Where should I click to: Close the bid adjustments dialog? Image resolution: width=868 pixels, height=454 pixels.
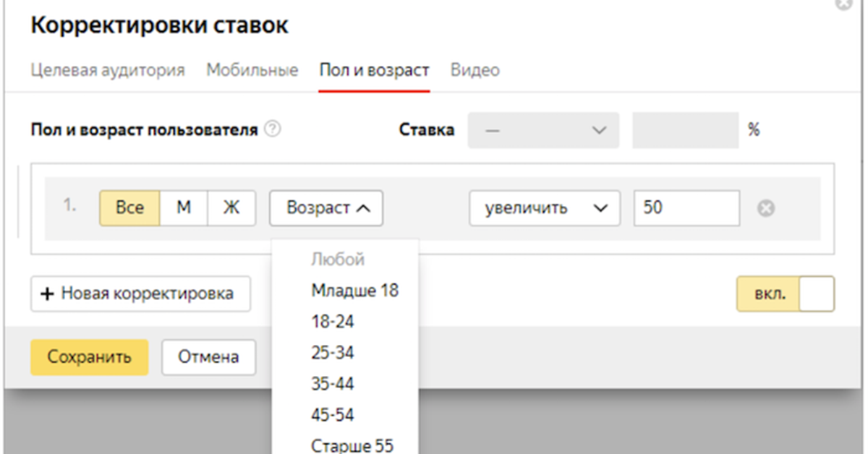coord(843,4)
